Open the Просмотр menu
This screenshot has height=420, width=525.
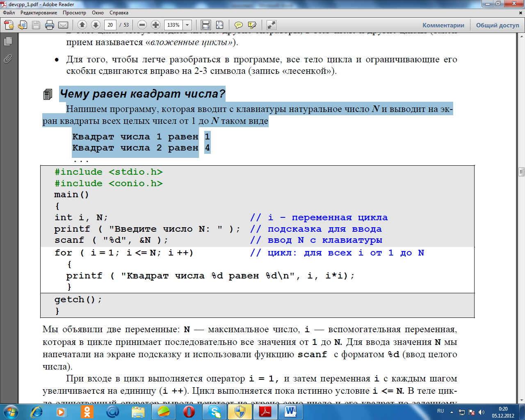[74, 13]
